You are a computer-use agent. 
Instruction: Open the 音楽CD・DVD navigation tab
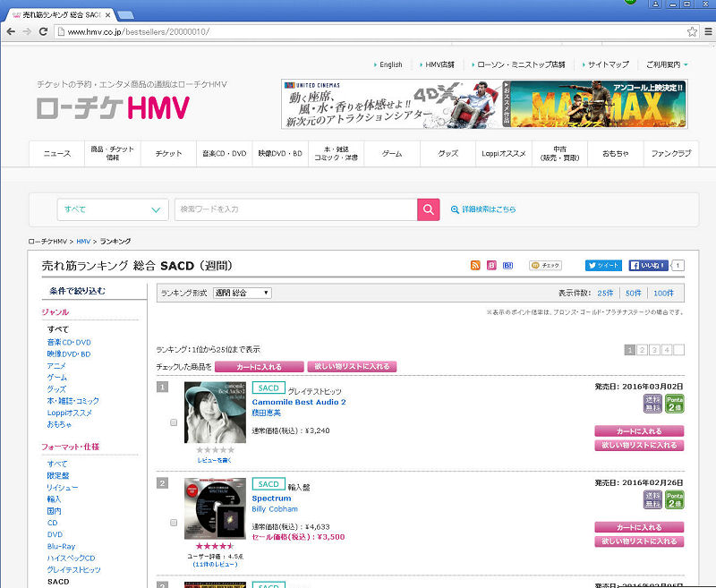point(225,153)
